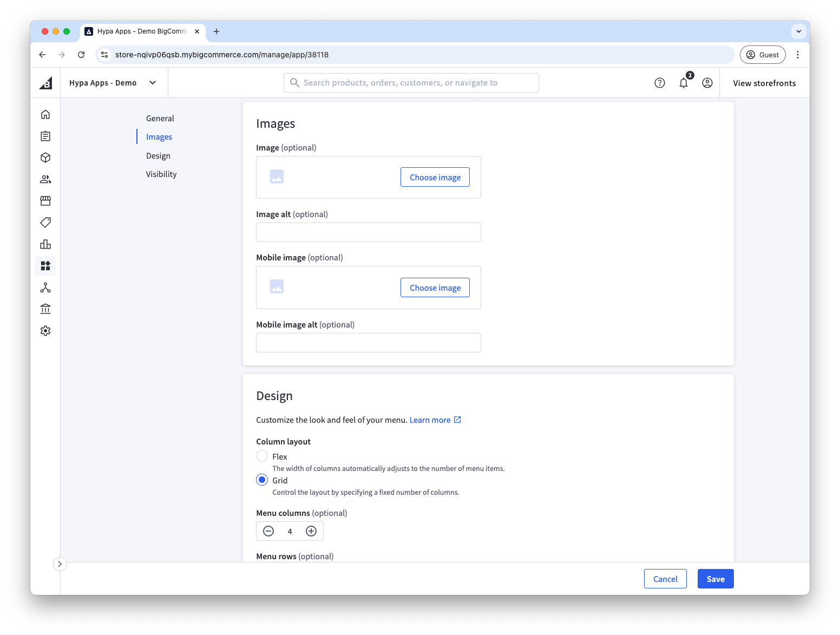Focus the Image alt text field

tap(369, 232)
